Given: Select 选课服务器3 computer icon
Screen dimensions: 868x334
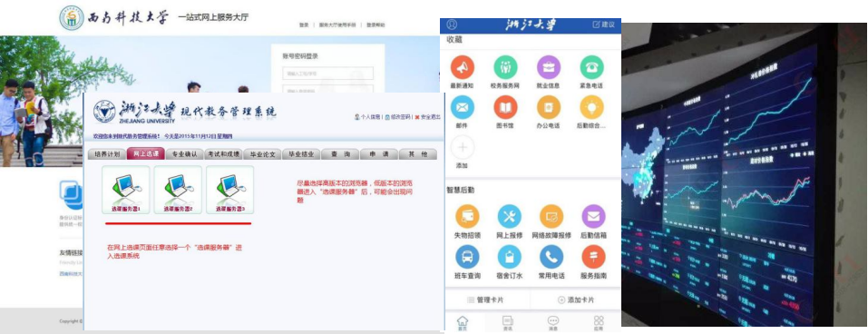Looking at the screenshot, I should coord(229,190).
